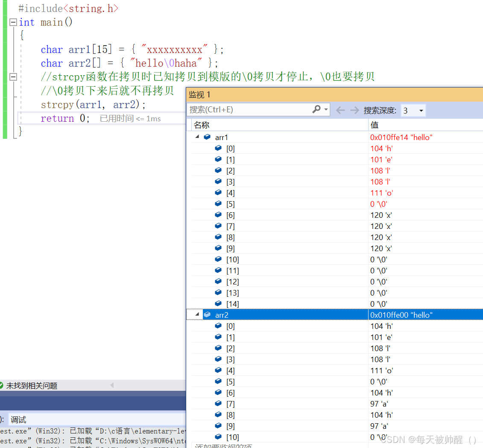Screen dimensions: 483x448
Task: Click the green no-issues-found check icon
Action: tap(1, 385)
